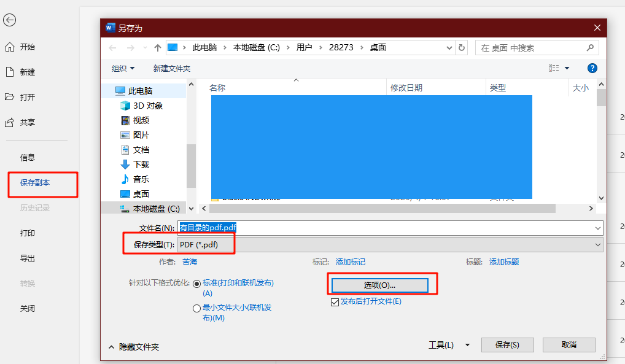Open the 开始 home page in Word backstage
625x364 pixels.
20,47
